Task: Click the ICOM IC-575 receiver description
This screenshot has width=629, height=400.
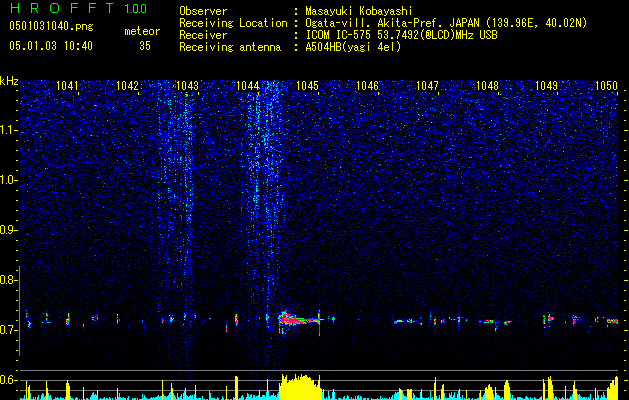Action: [401, 35]
